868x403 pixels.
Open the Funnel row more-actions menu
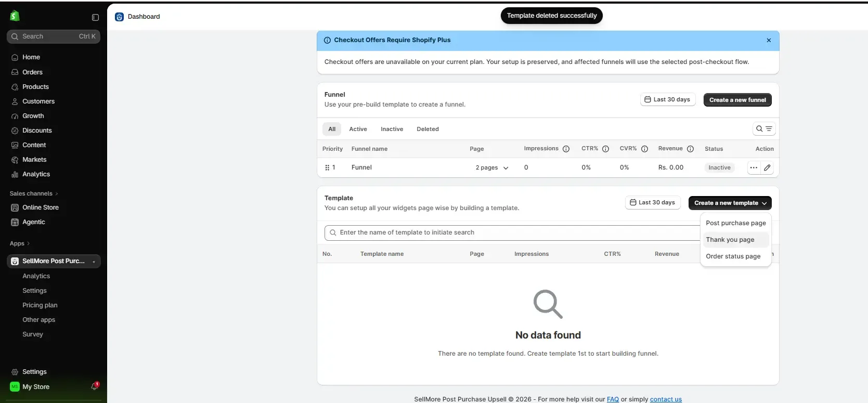[754, 167]
